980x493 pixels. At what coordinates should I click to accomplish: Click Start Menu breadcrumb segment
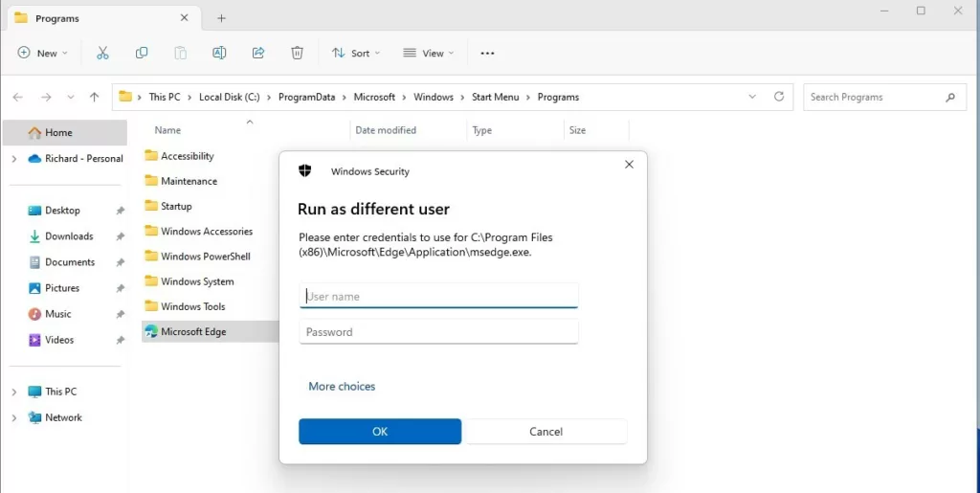click(x=495, y=98)
